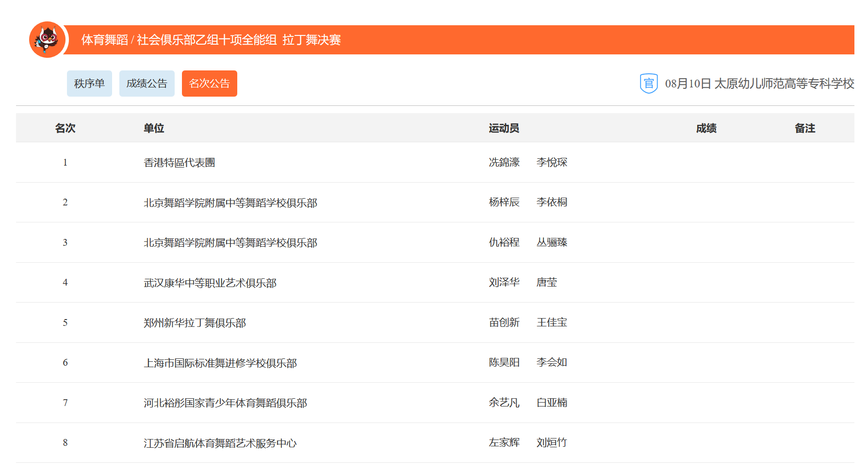The height and width of the screenshot is (474, 868).
Task: Click the date and venue text 08月10日 太原幼儿师范高等专科学校
Action: point(759,84)
